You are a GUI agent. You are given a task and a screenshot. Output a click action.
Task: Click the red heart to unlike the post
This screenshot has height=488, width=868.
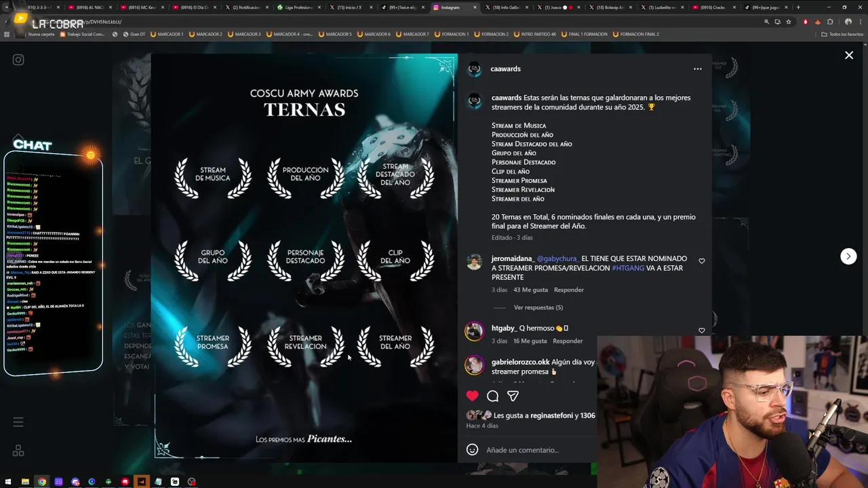tap(473, 396)
